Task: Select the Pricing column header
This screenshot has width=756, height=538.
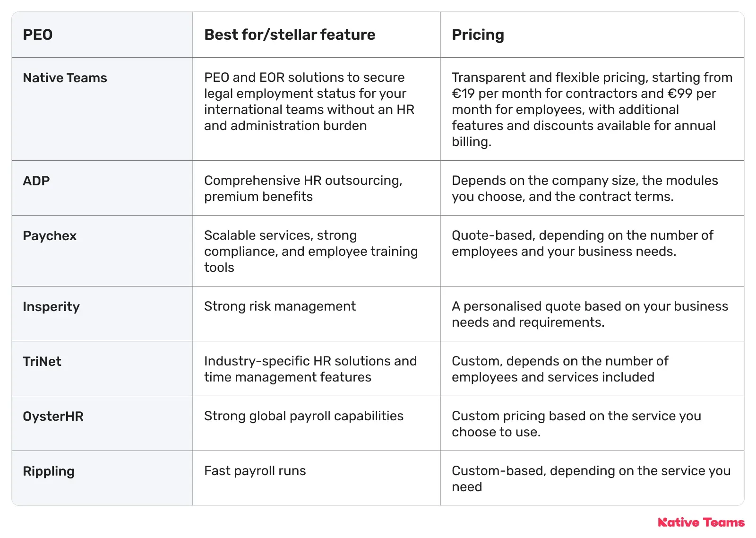Action: [x=478, y=35]
